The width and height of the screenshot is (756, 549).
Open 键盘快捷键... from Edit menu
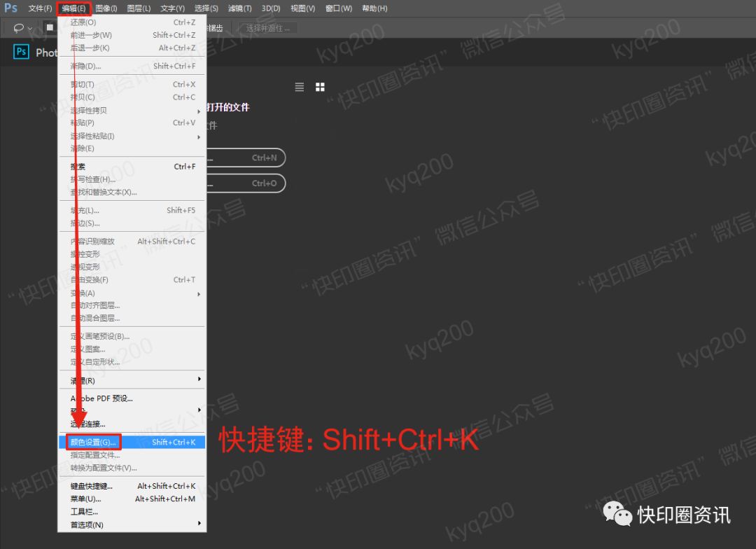132,486
